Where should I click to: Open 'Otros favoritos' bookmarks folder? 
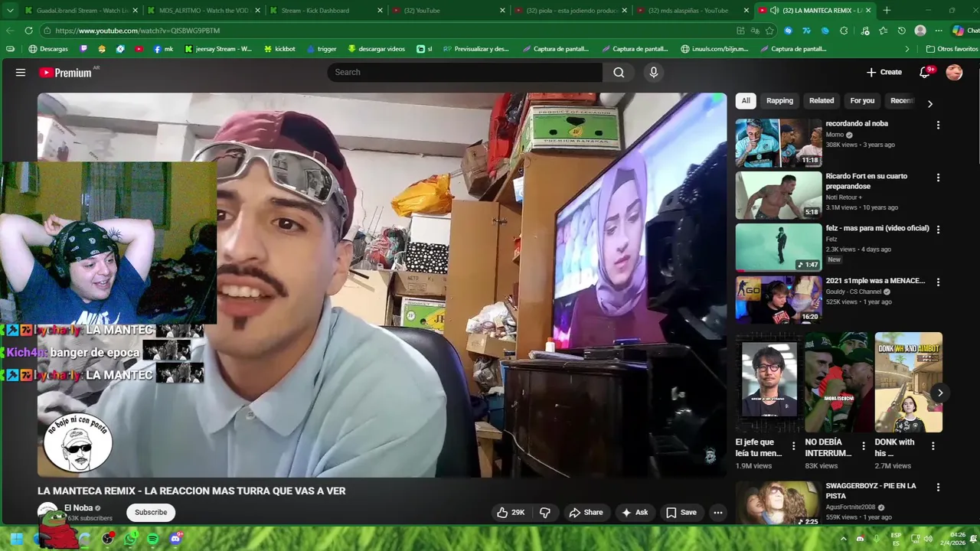(x=952, y=49)
